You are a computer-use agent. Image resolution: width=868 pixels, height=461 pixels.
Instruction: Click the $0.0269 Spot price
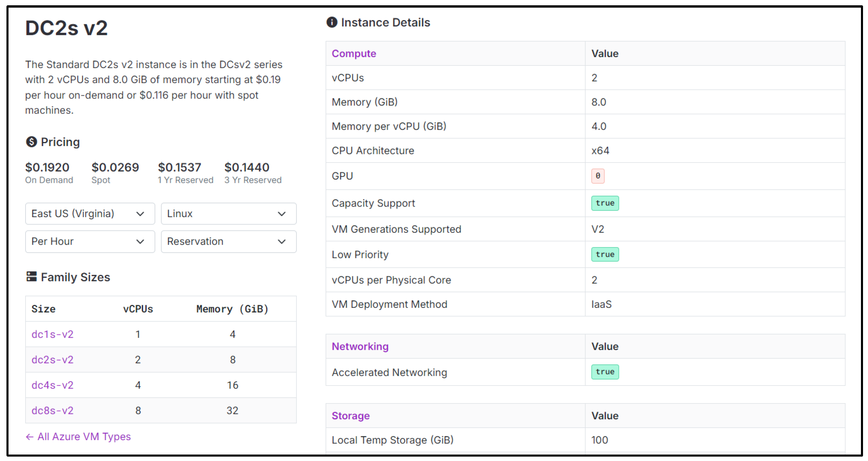[x=115, y=168]
